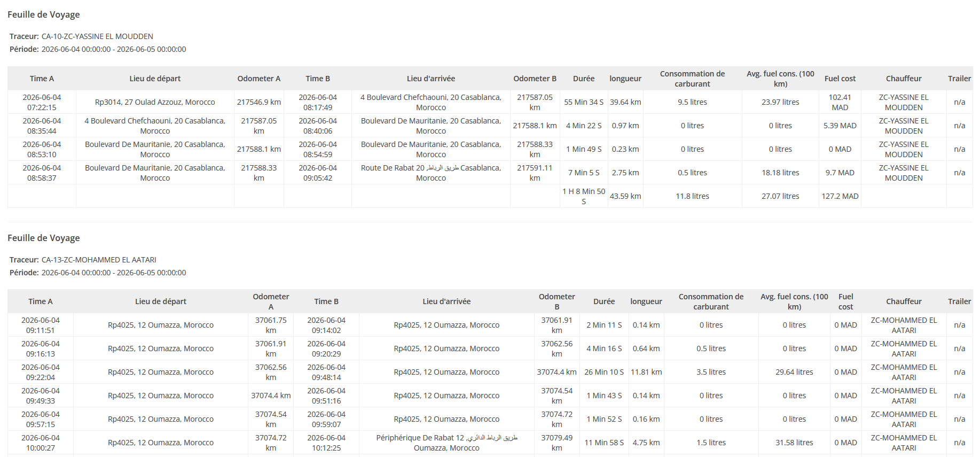Click duration '7 Min 5 S'
Screen dimensions: 980x457
point(584,173)
